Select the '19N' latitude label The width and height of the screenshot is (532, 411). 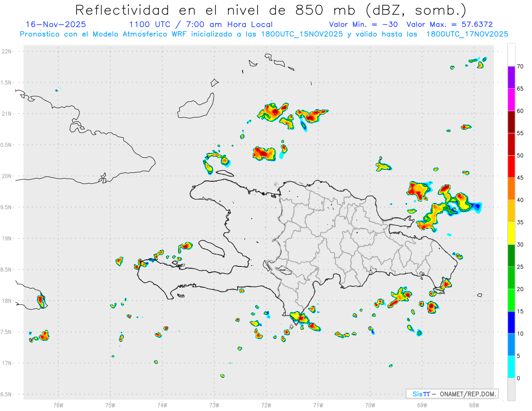7,238
